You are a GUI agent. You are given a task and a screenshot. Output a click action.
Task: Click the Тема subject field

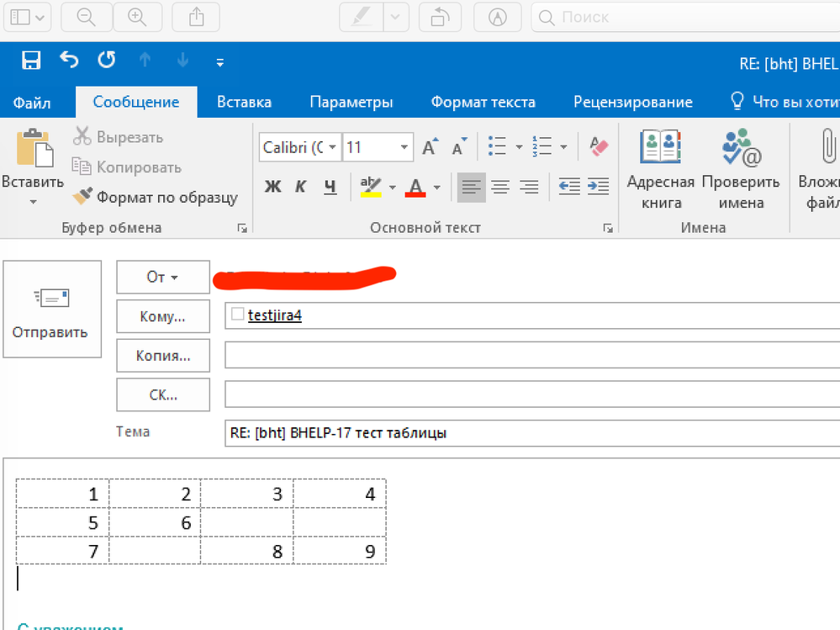tap(532, 433)
